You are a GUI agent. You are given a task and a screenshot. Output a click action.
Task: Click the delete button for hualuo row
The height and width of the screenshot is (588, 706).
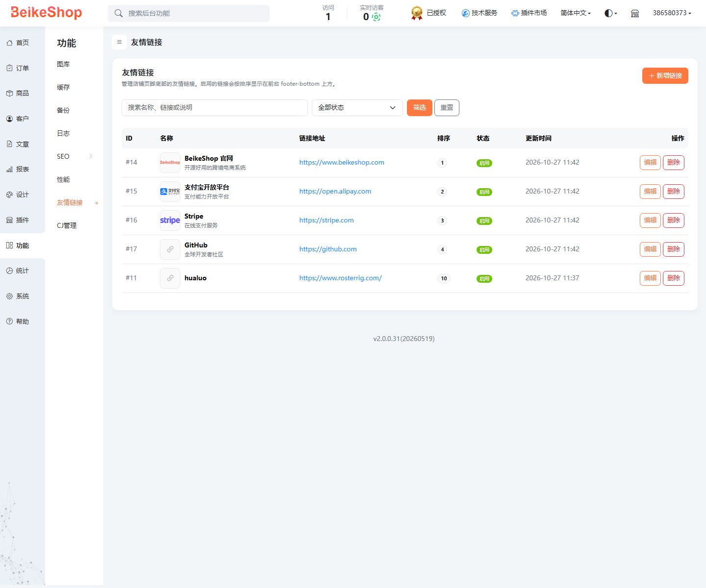[x=674, y=278]
